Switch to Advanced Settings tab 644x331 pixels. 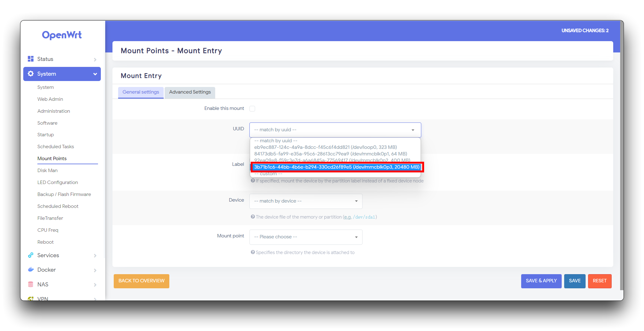click(x=190, y=92)
